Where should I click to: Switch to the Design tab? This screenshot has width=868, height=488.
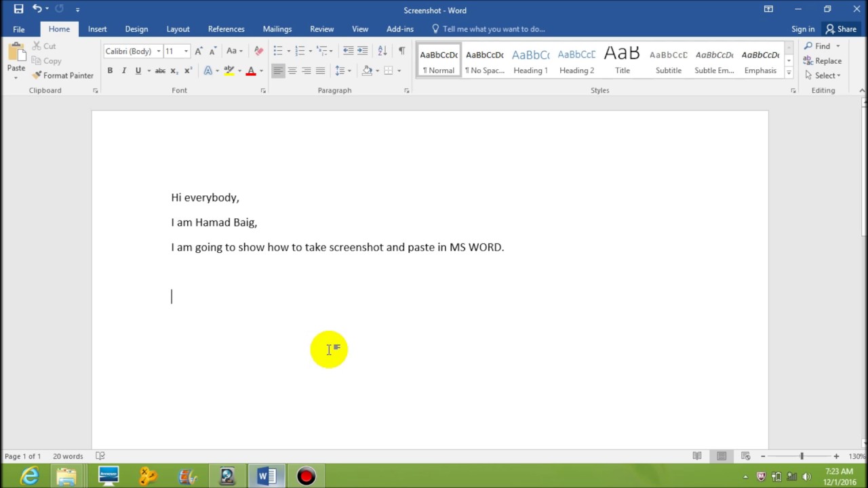pyautogui.click(x=136, y=29)
